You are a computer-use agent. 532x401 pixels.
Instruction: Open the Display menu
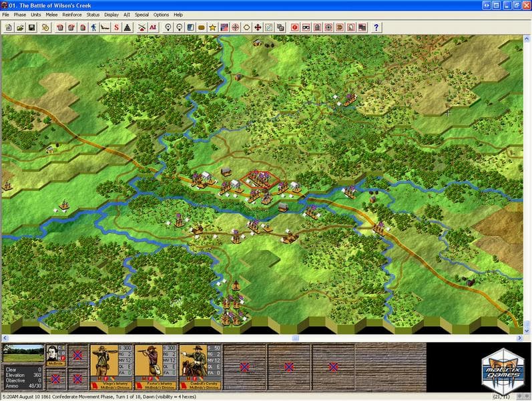[111, 15]
